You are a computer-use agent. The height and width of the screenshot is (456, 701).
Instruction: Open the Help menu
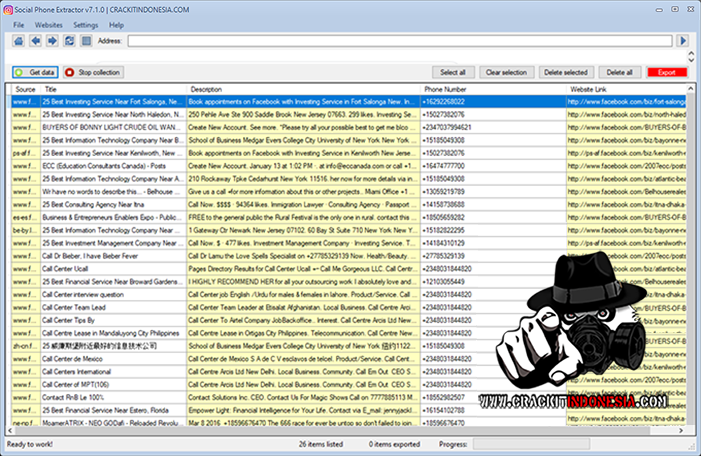point(117,24)
